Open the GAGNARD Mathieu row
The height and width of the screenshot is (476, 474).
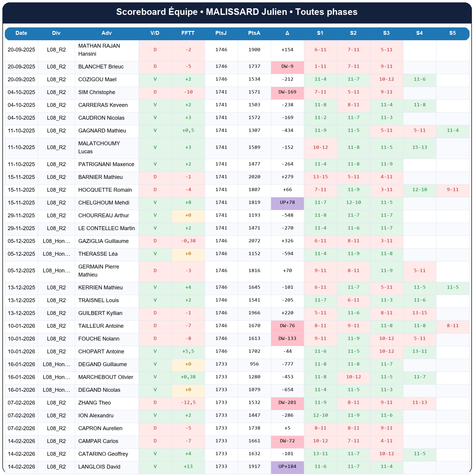coord(102,131)
